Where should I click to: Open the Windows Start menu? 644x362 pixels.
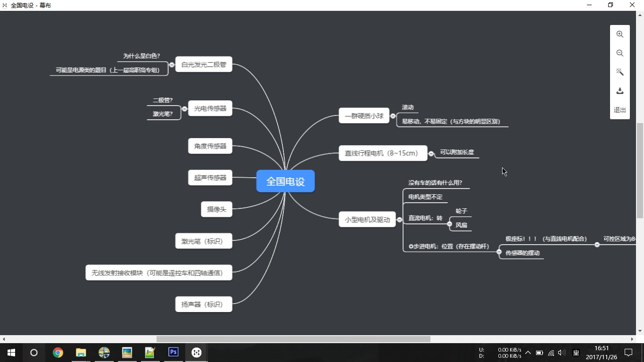click(x=11, y=352)
